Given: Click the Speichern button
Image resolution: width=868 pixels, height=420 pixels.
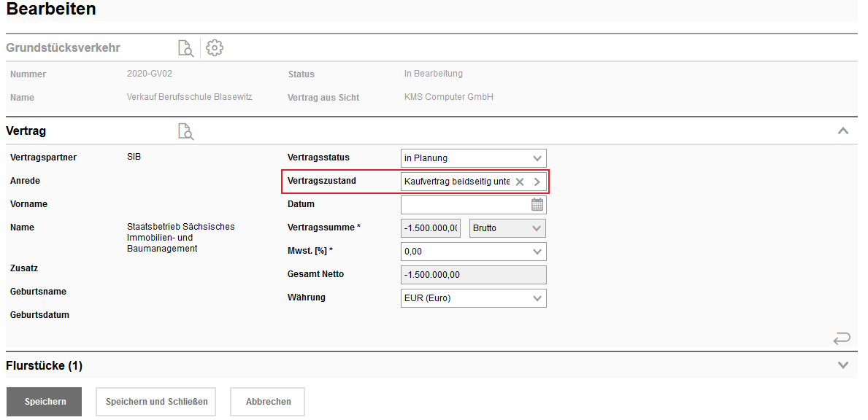Looking at the screenshot, I should pyautogui.click(x=44, y=402).
